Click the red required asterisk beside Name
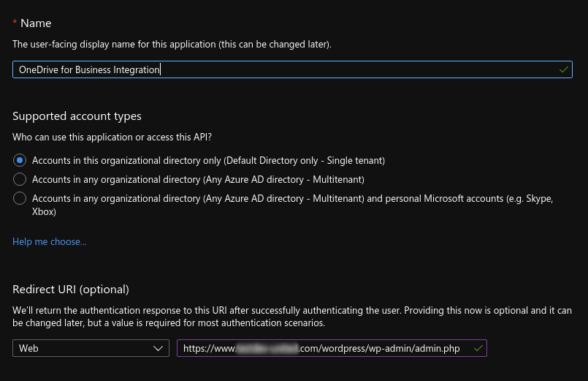Viewport: 588px width, 381px height. pos(15,23)
